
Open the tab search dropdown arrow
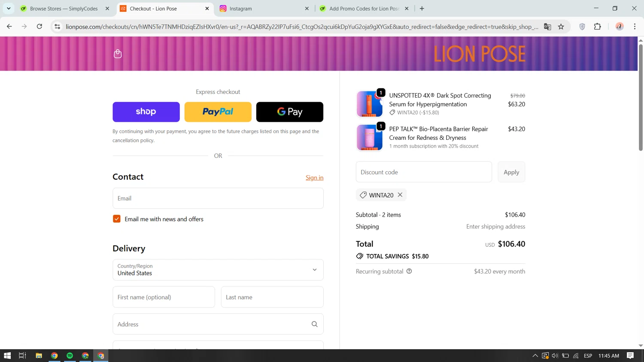point(9,9)
